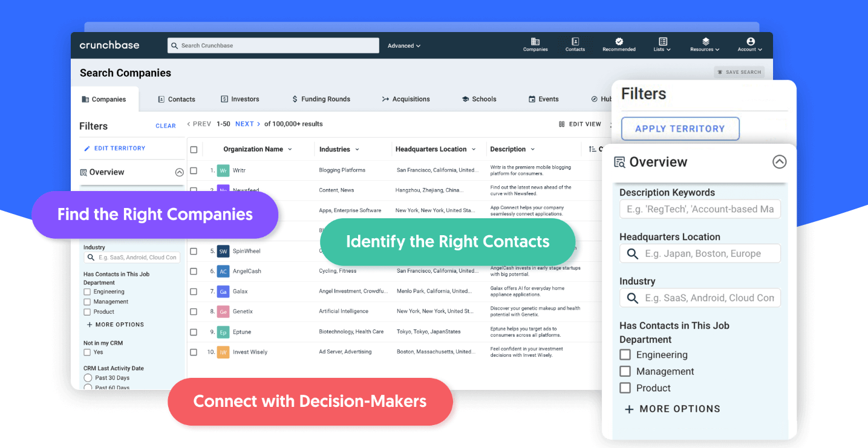The image size is (868, 448).
Task: Click the search magnifier in the Crunchbase search bar
Action: pos(175,45)
